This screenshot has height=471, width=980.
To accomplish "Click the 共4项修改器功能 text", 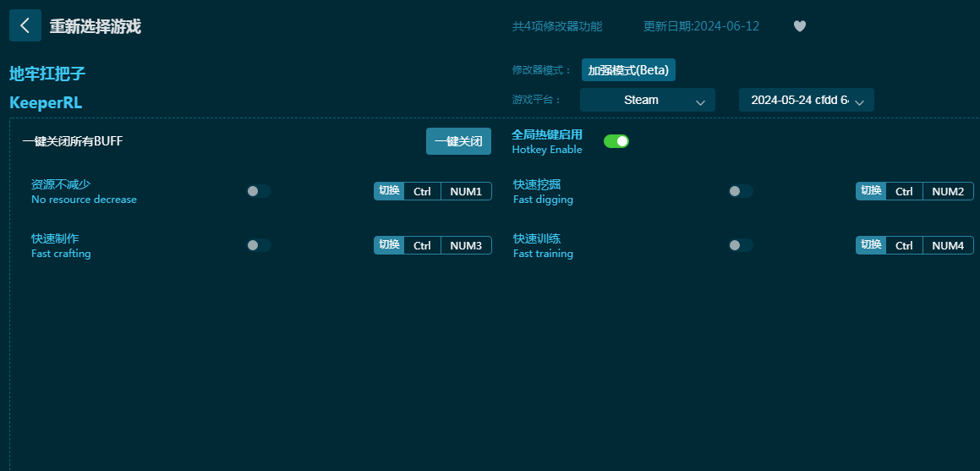I will 557,26.
